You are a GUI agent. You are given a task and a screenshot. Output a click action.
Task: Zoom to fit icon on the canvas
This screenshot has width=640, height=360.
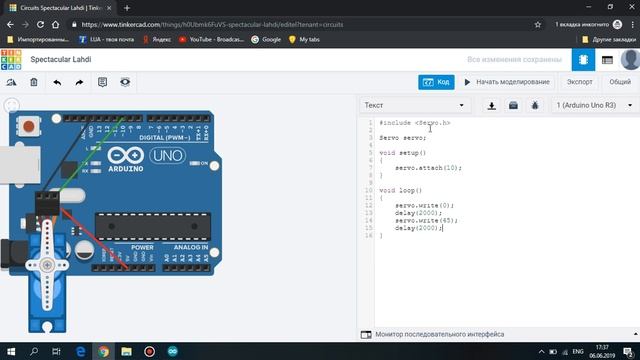click(11, 105)
